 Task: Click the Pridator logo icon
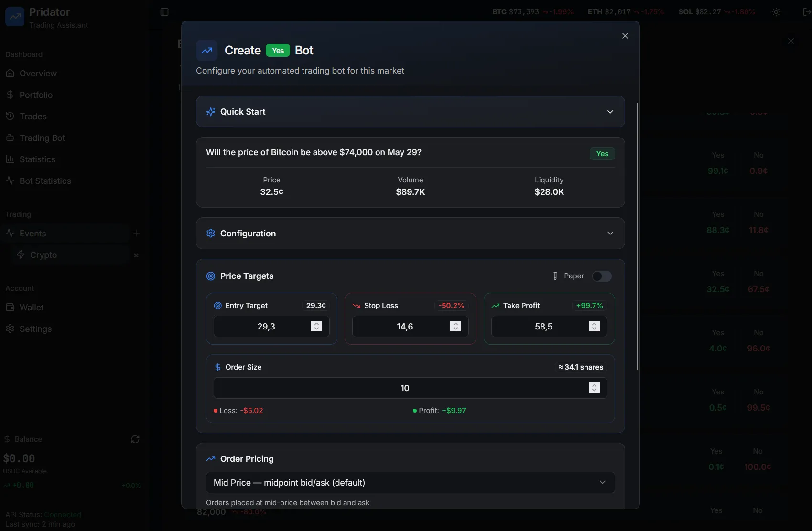(x=15, y=17)
